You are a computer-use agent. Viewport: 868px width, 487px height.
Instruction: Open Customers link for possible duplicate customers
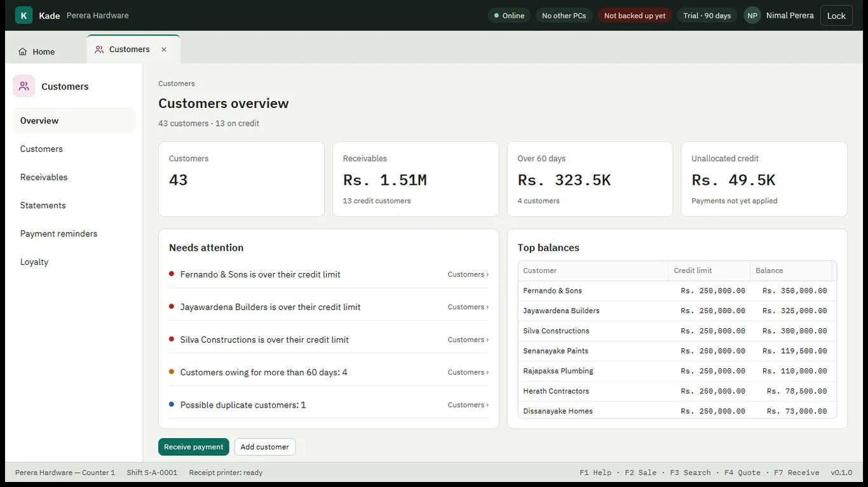(x=468, y=404)
